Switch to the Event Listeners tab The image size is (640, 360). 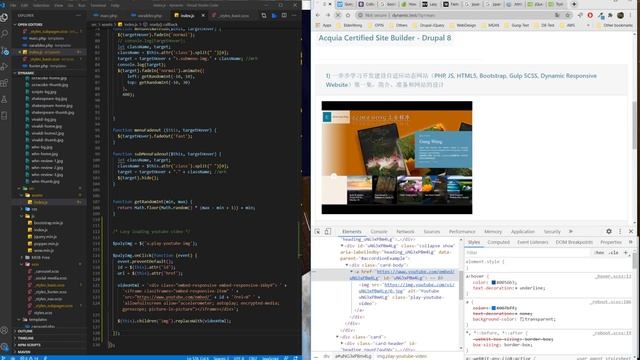pyautogui.click(x=533, y=242)
